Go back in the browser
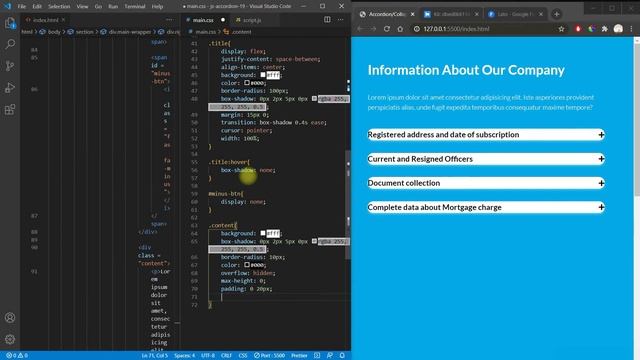640x360 pixels. [360, 29]
